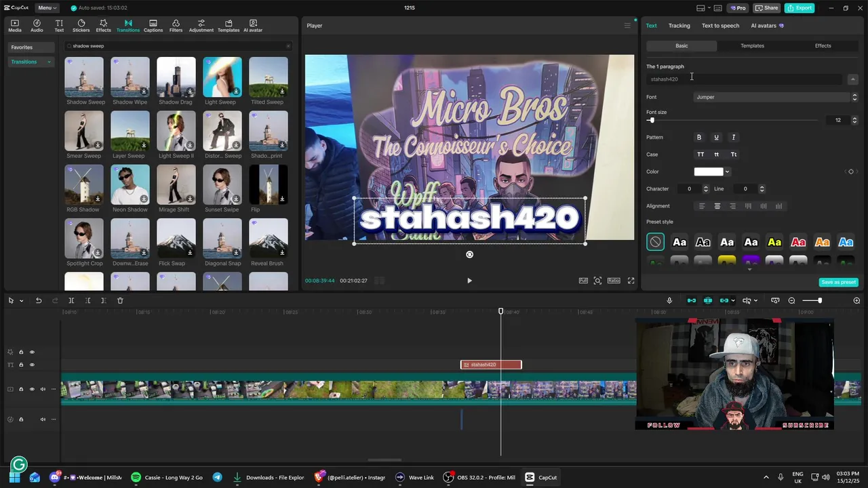This screenshot has width=868, height=488.
Task: Toggle visibility eye of top effects track
Action: [32, 352]
